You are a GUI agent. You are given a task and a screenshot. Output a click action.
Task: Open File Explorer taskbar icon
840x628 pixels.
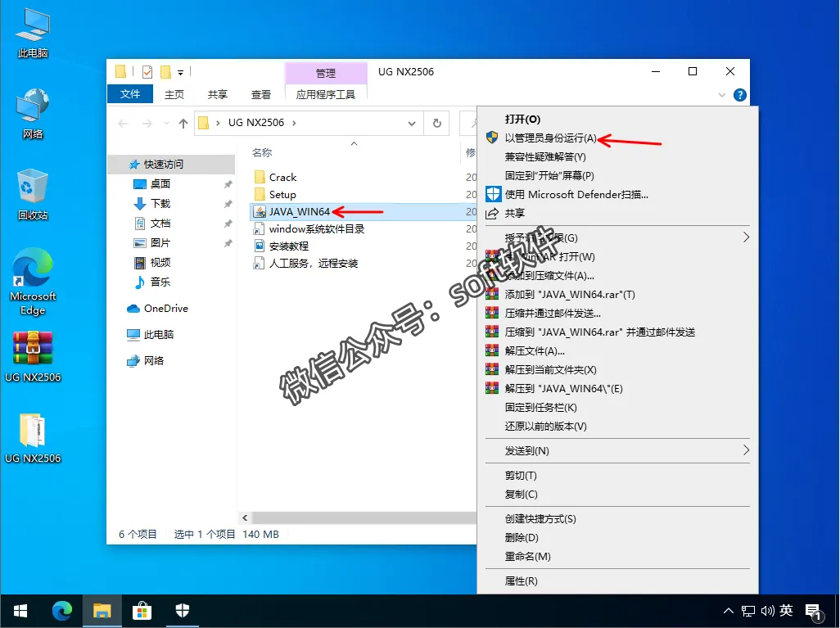(102, 611)
